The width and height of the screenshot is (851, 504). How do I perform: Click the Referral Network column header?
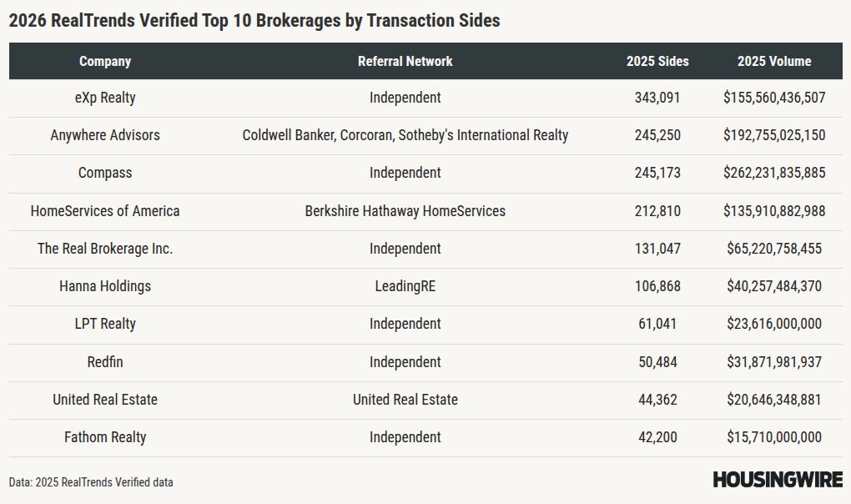(405, 61)
